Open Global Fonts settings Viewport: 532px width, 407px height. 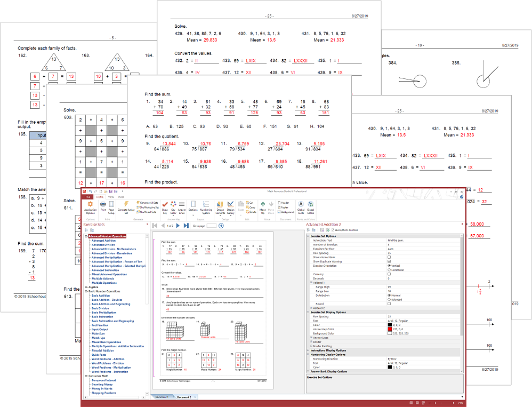(x=301, y=207)
